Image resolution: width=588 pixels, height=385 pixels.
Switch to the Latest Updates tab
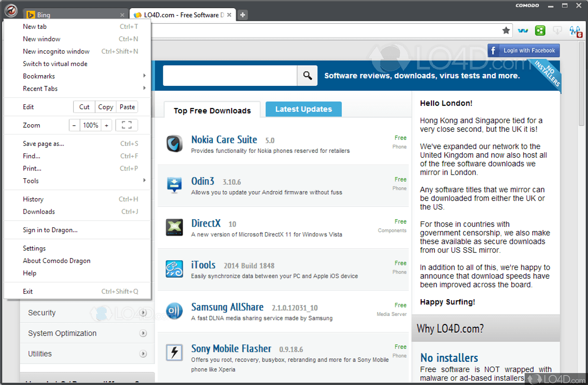[303, 109]
